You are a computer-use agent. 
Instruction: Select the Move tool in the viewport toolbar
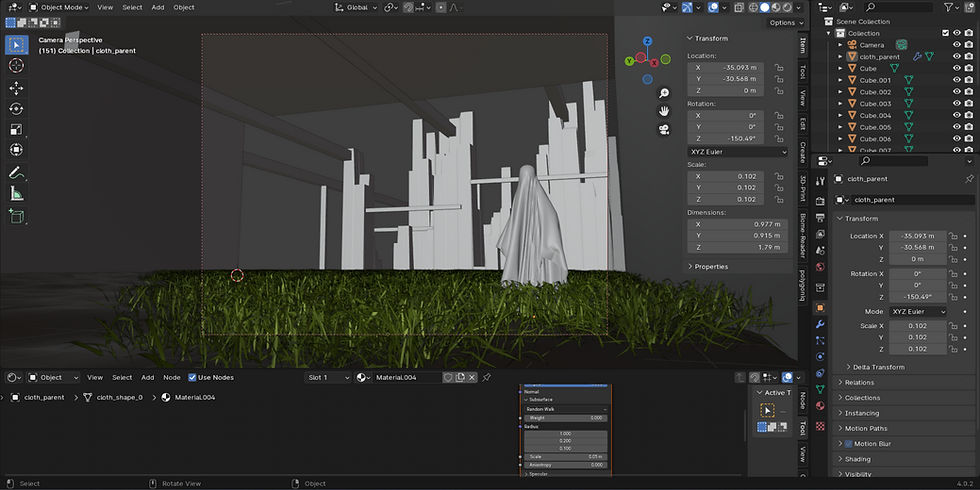pos(16,87)
